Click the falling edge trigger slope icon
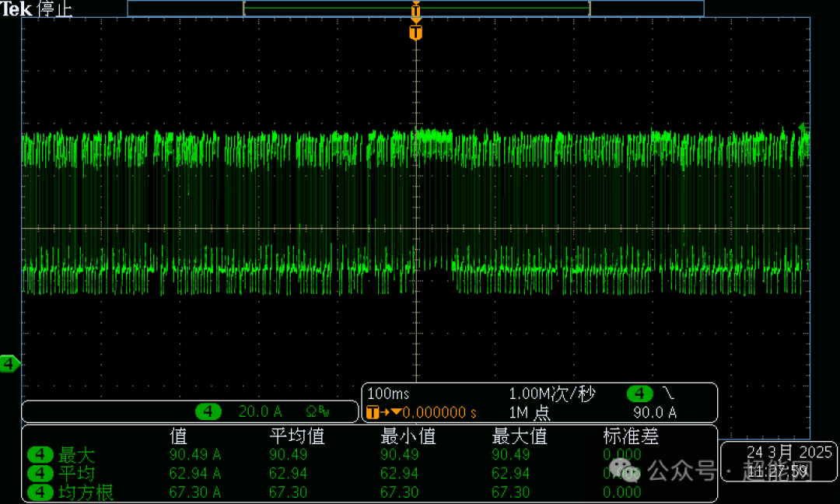 [x=668, y=394]
